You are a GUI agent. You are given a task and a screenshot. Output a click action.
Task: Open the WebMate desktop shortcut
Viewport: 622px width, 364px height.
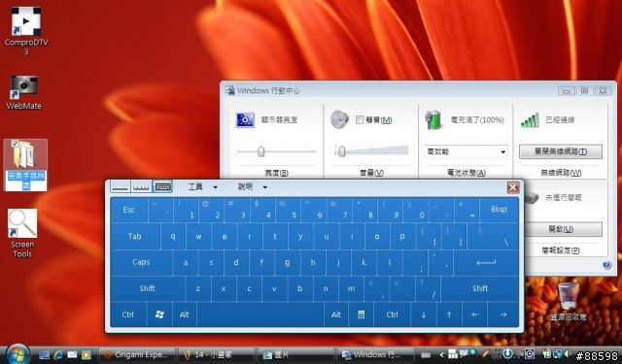[23, 92]
